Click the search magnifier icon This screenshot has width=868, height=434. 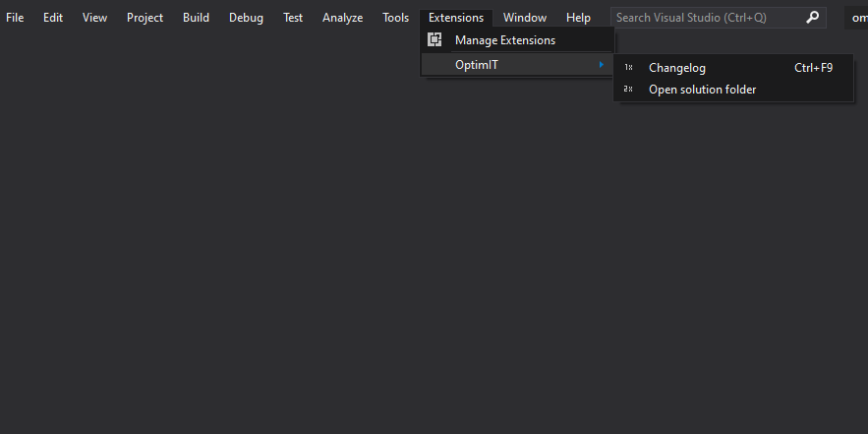[x=812, y=18]
